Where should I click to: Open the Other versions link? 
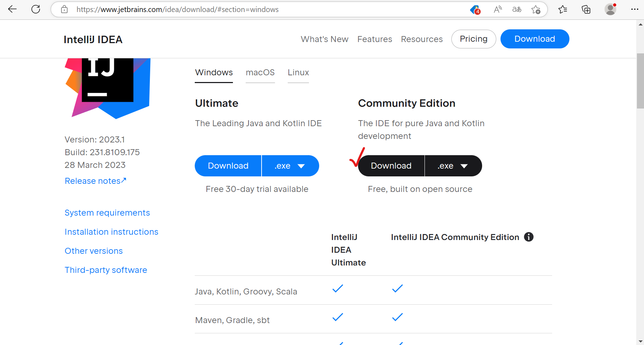click(94, 251)
